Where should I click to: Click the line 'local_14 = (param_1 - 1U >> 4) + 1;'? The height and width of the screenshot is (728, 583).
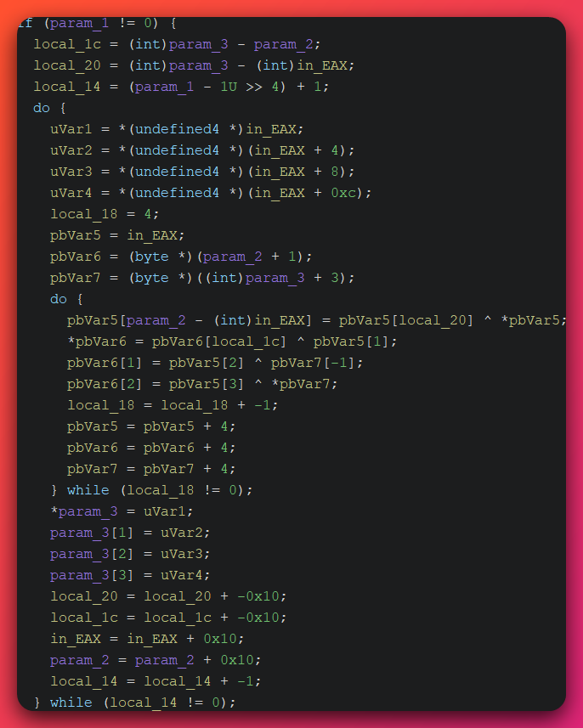click(181, 87)
